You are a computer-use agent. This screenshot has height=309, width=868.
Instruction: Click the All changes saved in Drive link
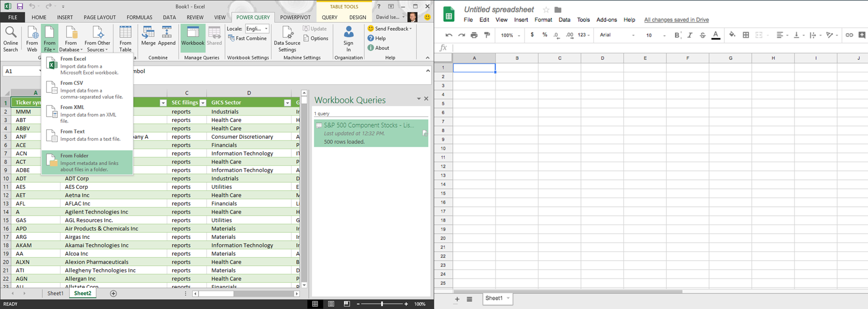[x=677, y=20]
